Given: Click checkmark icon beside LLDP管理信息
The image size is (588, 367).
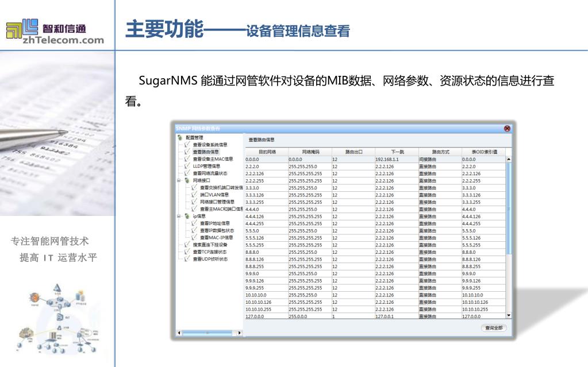Looking at the screenshot, I should [x=187, y=166].
